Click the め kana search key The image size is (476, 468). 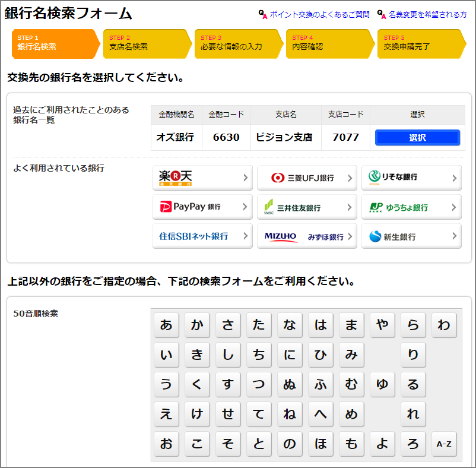pyautogui.click(x=351, y=414)
